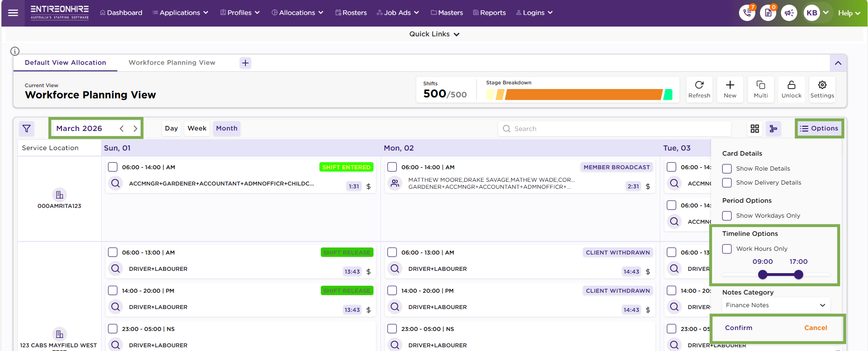Confirm the options panel changes
868x351 pixels.
(x=739, y=328)
